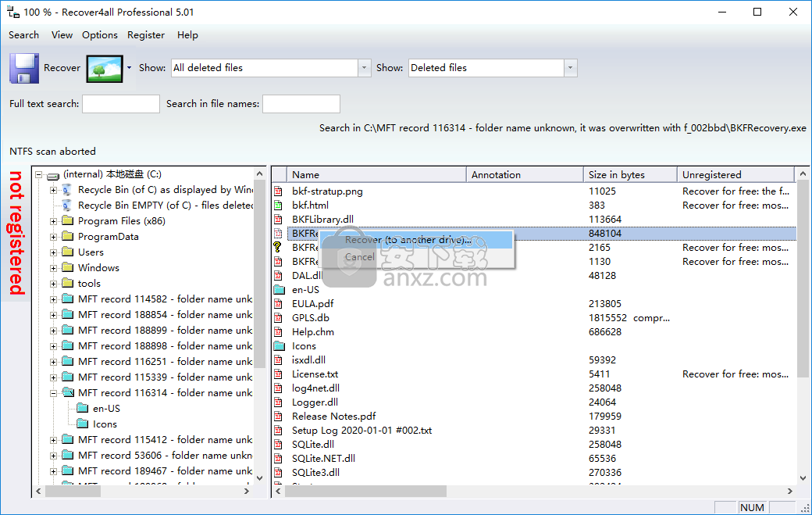The width and height of the screenshot is (812, 515).
Task: Click the en-US subfolder icon in tree
Action: (82, 408)
